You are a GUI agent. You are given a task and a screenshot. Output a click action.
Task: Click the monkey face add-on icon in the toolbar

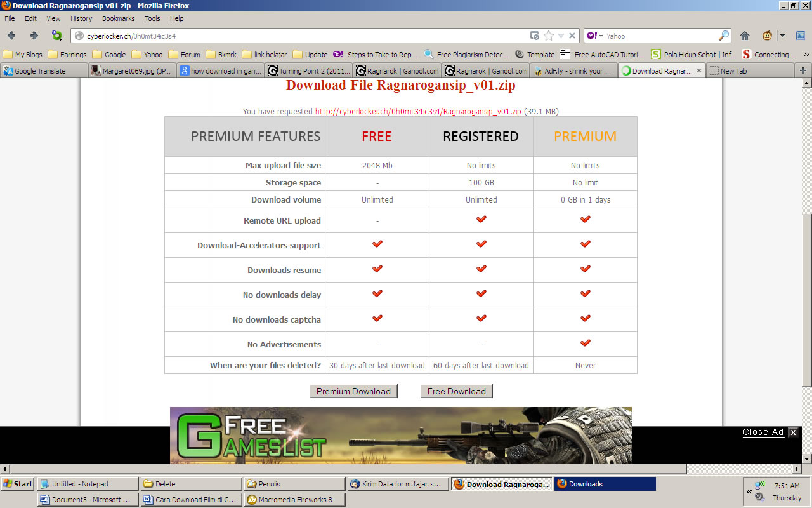(x=767, y=36)
